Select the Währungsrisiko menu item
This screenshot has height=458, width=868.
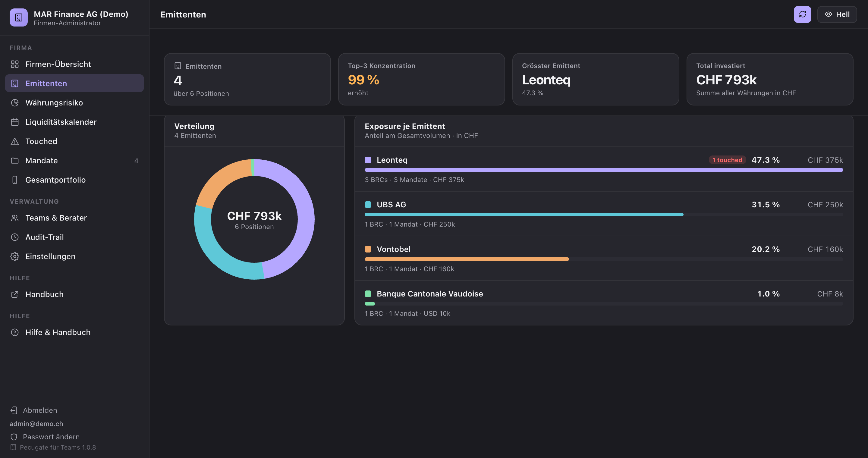click(74, 103)
